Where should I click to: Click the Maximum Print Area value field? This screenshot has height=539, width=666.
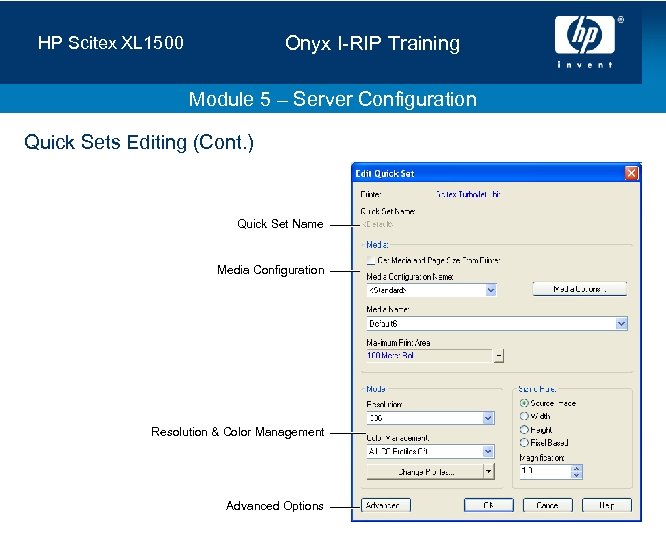click(429, 356)
